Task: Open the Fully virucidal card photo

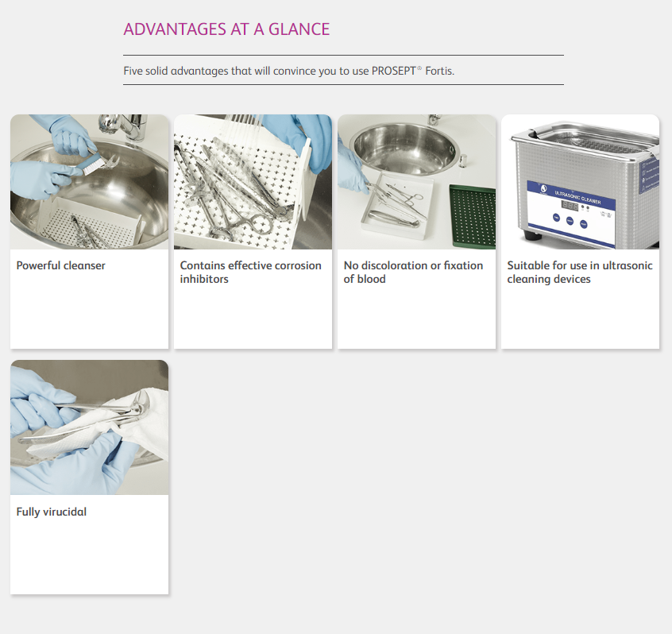Action: pyautogui.click(x=89, y=427)
